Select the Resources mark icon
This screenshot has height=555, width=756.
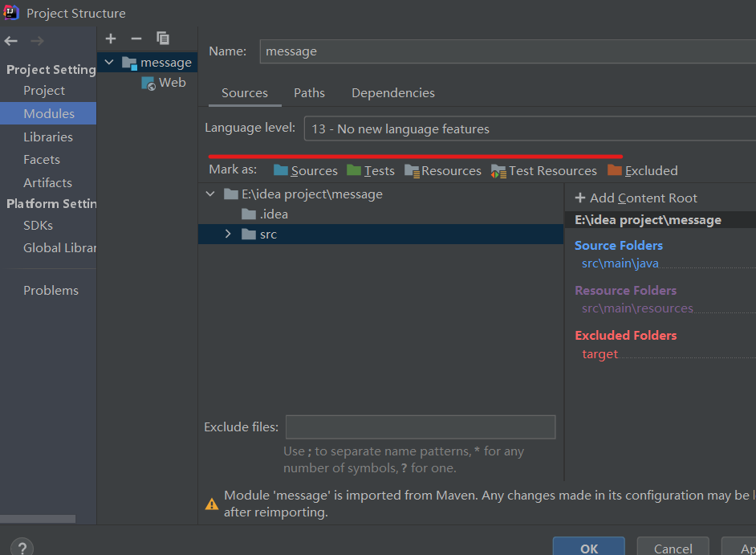tap(413, 170)
